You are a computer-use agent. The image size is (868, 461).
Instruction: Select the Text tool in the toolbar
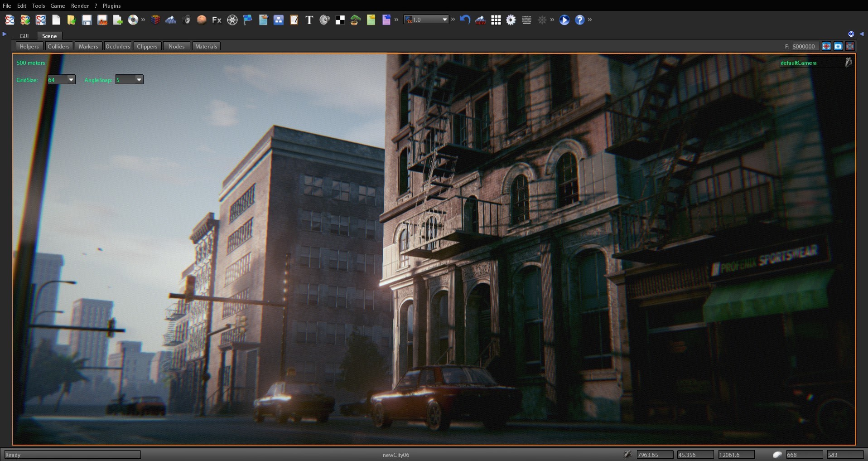309,20
